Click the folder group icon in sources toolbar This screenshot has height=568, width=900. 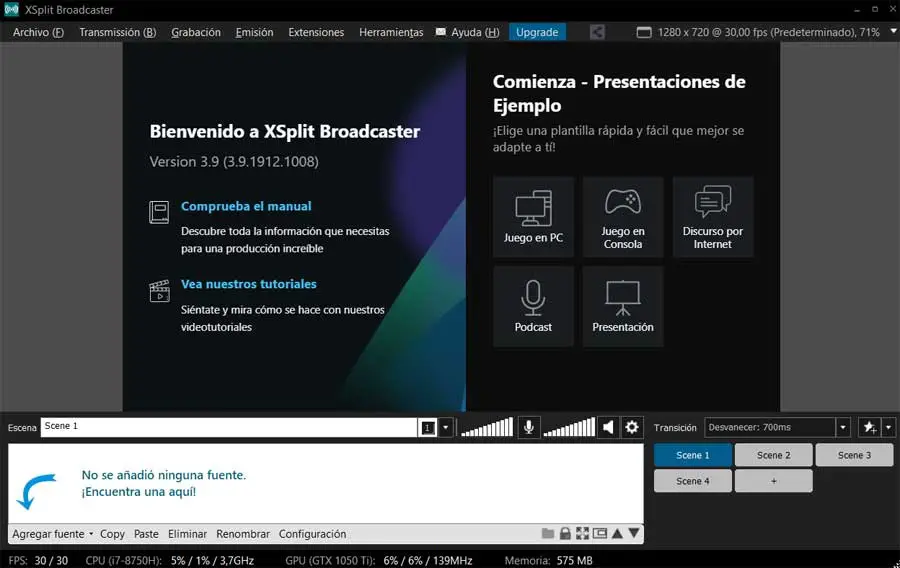point(548,534)
